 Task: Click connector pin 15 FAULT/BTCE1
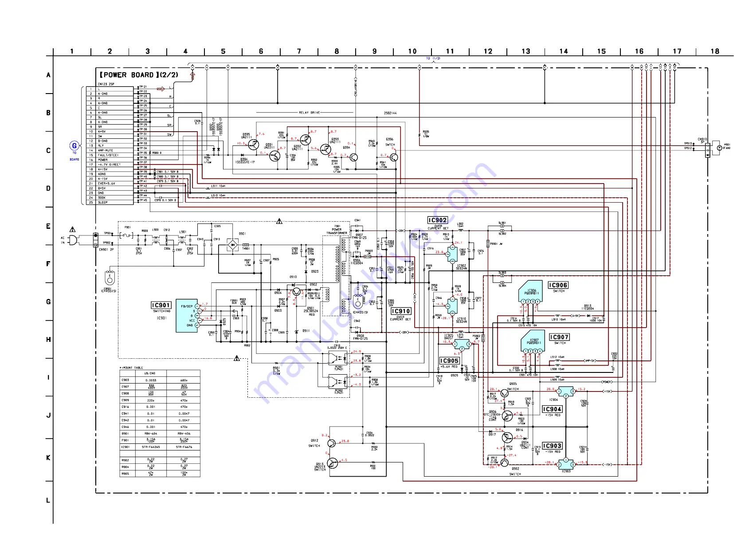point(110,155)
